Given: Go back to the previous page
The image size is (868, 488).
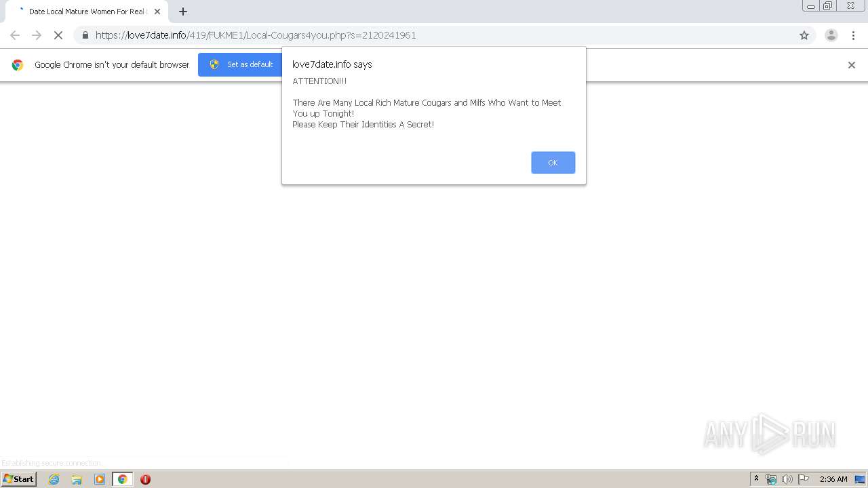Looking at the screenshot, I should (x=15, y=35).
